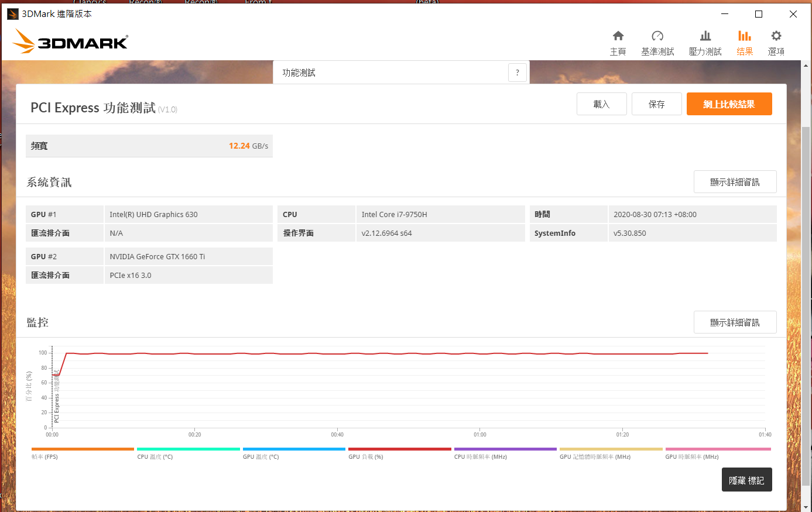Open the 壓力測試 stress test icon
Viewport: 812px width, 512px height.
click(x=705, y=36)
